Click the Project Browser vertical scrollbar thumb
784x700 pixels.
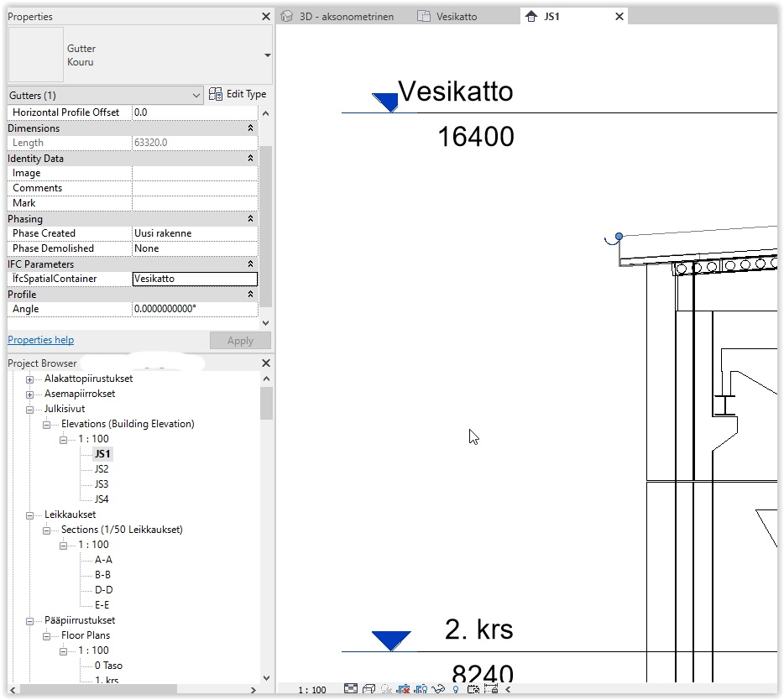pyautogui.click(x=266, y=403)
